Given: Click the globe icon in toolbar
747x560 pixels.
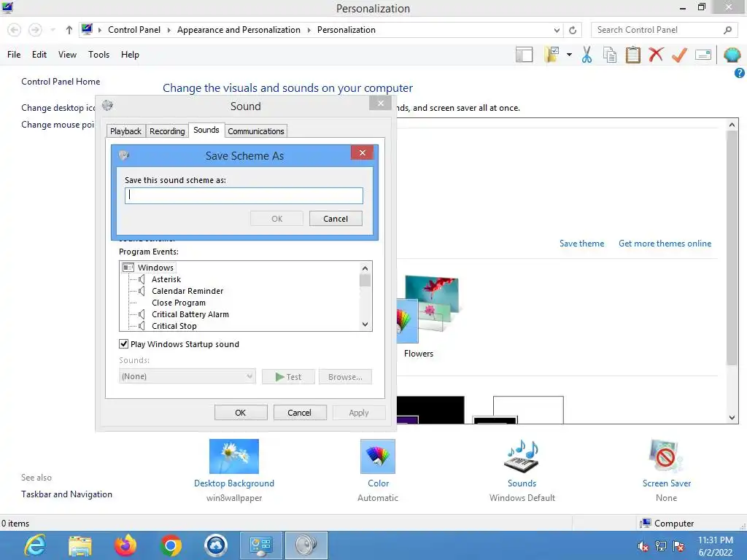Looking at the screenshot, I should (732, 55).
